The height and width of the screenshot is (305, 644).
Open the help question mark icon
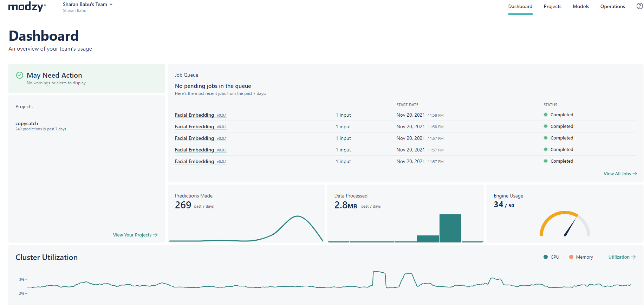[639, 6]
